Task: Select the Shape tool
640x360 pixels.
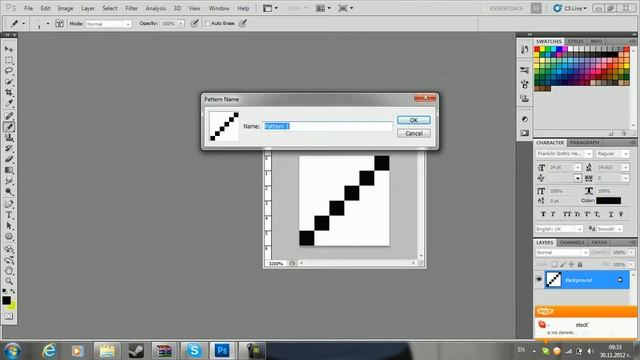Action: click(9, 236)
